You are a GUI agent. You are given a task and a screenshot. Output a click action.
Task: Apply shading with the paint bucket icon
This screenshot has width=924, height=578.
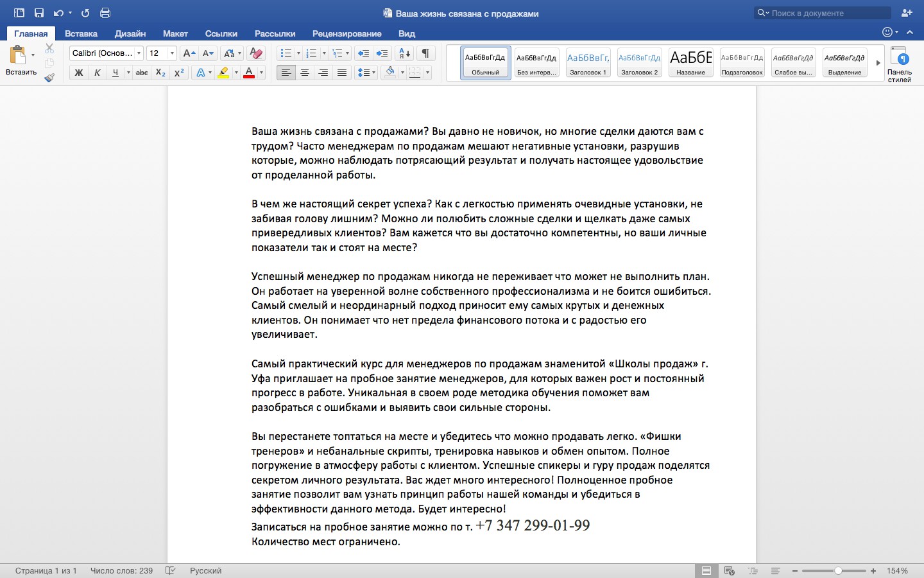click(x=389, y=73)
